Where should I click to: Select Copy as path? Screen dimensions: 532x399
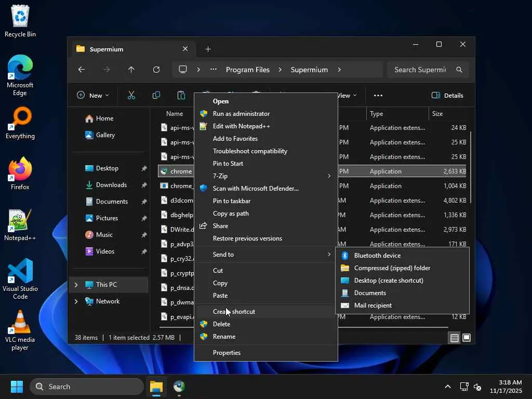click(265, 214)
